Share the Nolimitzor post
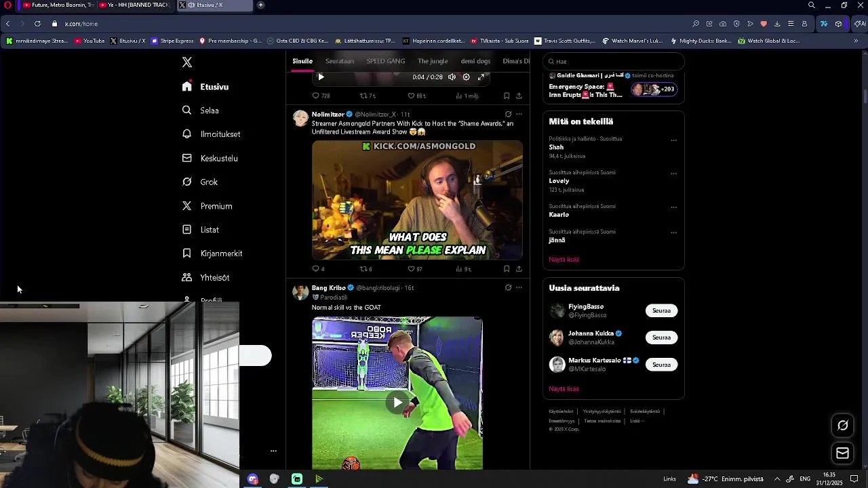Image resolution: width=868 pixels, height=488 pixels. click(x=519, y=269)
